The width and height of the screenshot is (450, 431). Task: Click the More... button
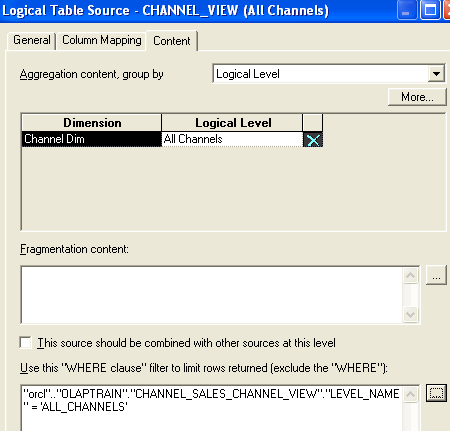point(417,97)
